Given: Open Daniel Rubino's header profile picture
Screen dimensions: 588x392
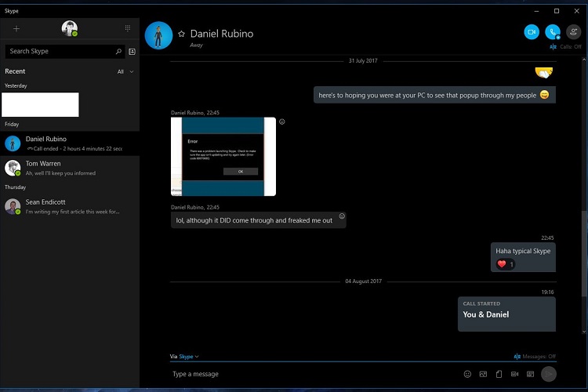Looking at the screenshot, I should (x=158, y=35).
